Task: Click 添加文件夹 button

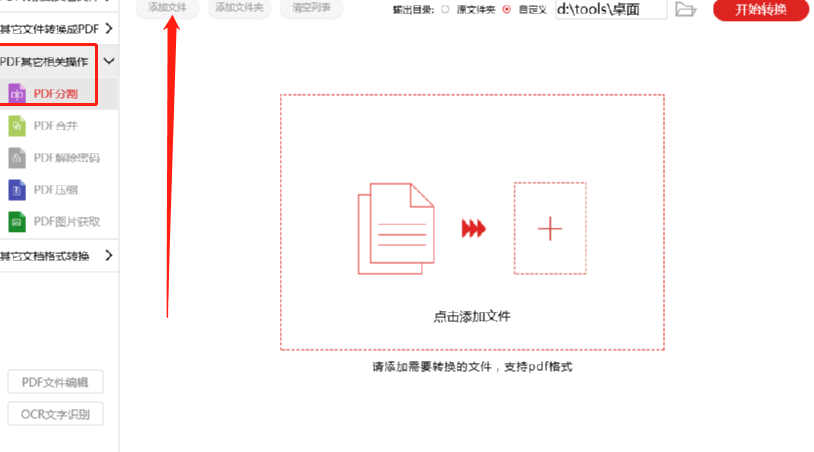Action: point(239,8)
